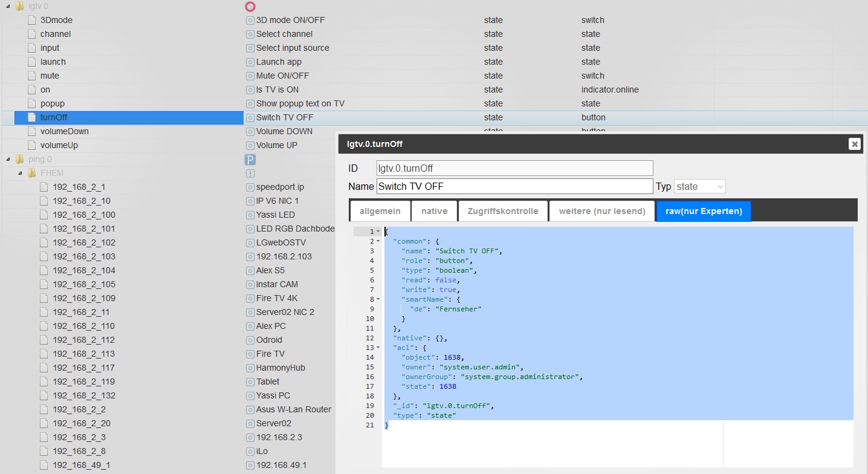Click the blue P icon for ping.0
This screenshot has width=868, height=474.
coord(250,160)
